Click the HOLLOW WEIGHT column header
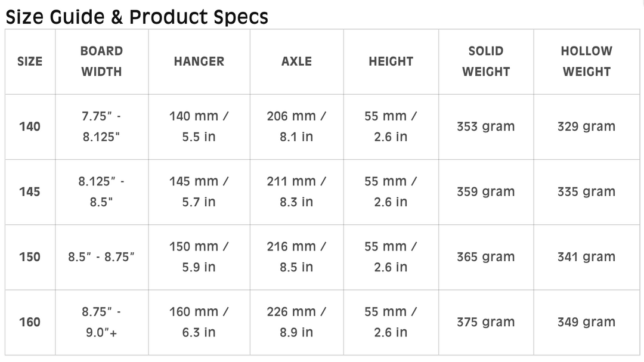Viewport: 644px width, 362px height. pyautogui.click(x=587, y=61)
